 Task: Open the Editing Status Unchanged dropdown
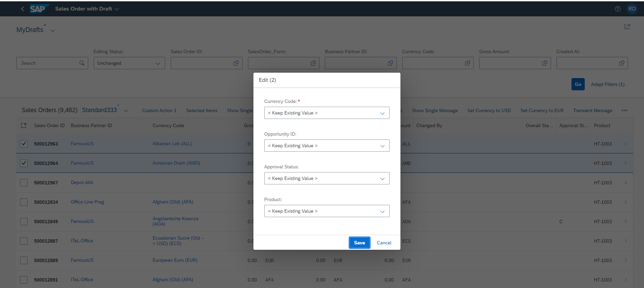(129, 63)
